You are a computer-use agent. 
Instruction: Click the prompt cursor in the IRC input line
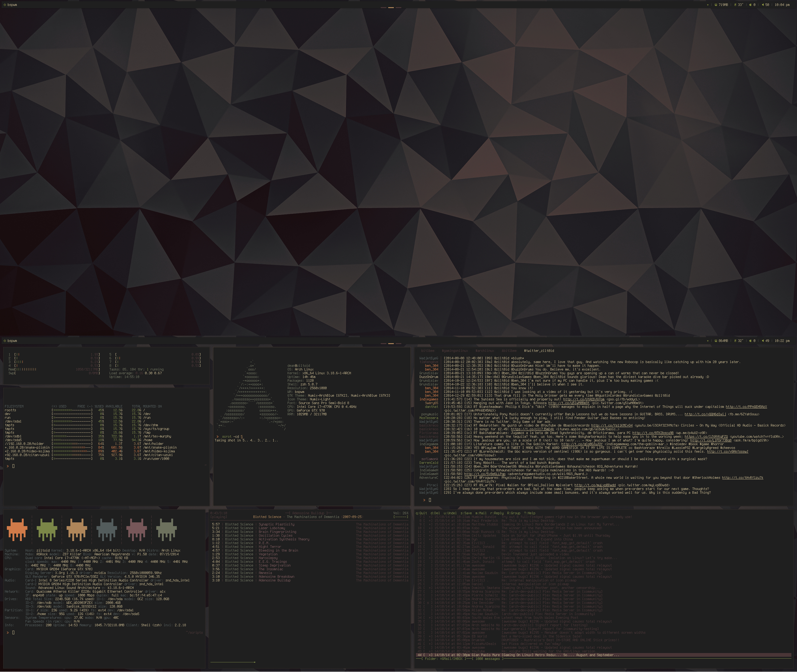point(430,500)
